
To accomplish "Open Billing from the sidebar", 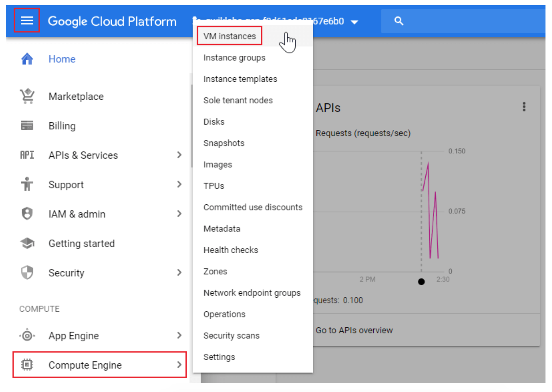I will click(62, 126).
